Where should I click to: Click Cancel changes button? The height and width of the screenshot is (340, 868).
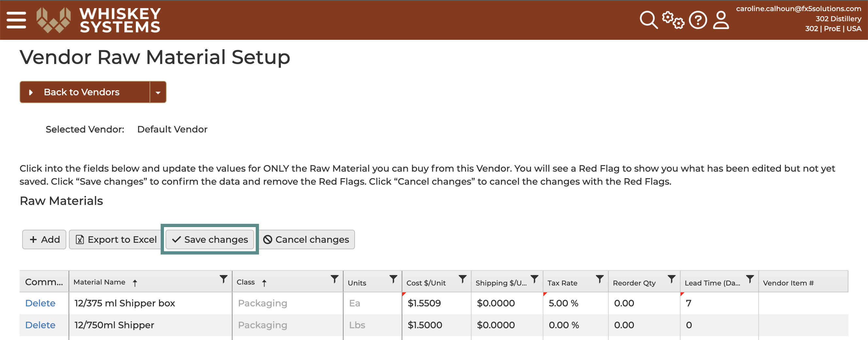point(307,240)
